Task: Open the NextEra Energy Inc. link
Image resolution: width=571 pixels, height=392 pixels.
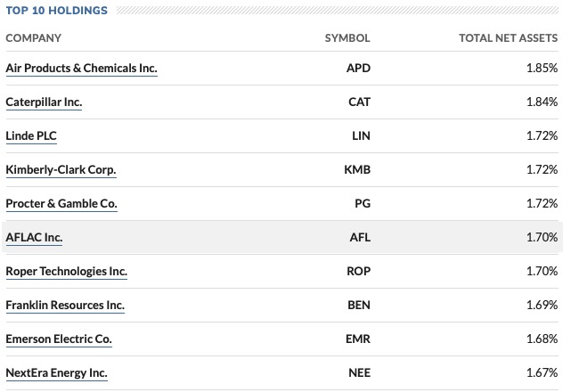Action: 56,373
